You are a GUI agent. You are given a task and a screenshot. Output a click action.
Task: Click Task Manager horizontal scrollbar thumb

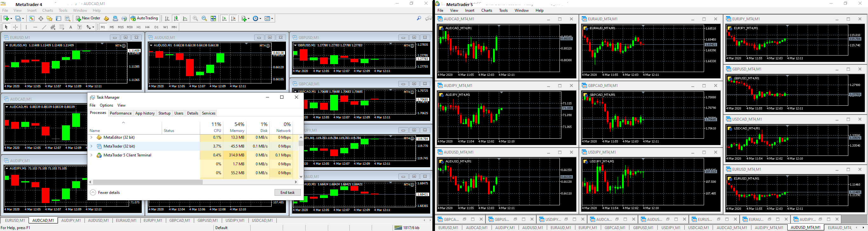pyautogui.click(x=148, y=182)
